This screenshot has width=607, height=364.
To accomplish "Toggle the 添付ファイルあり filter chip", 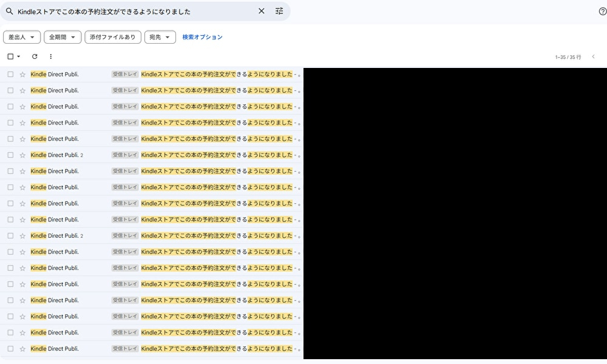I will click(113, 37).
